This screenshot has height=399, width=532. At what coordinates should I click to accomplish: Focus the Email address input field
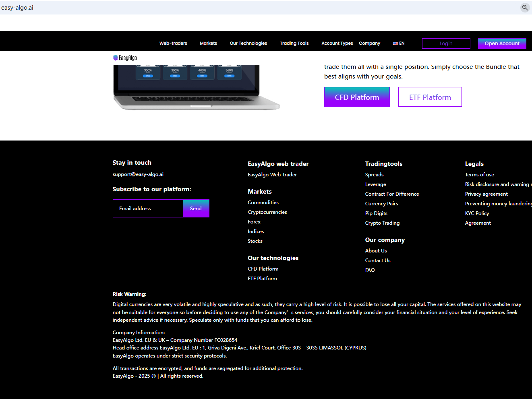(148, 209)
